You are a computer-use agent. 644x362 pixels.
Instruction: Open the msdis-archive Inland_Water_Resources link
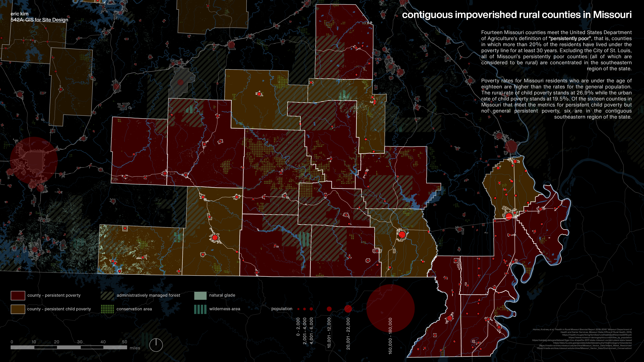pyautogui.click(x=585, y=346)
